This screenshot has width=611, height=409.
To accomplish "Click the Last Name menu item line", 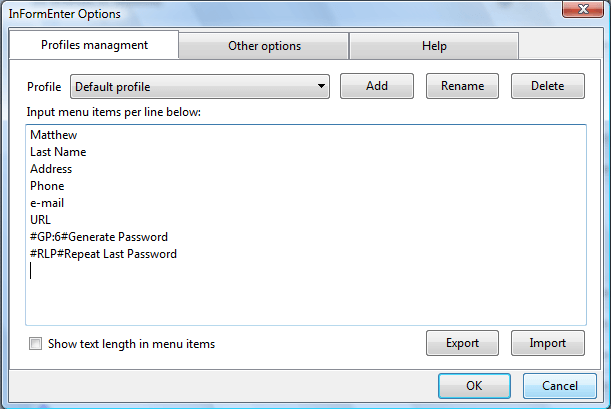I will coord(58,152).
